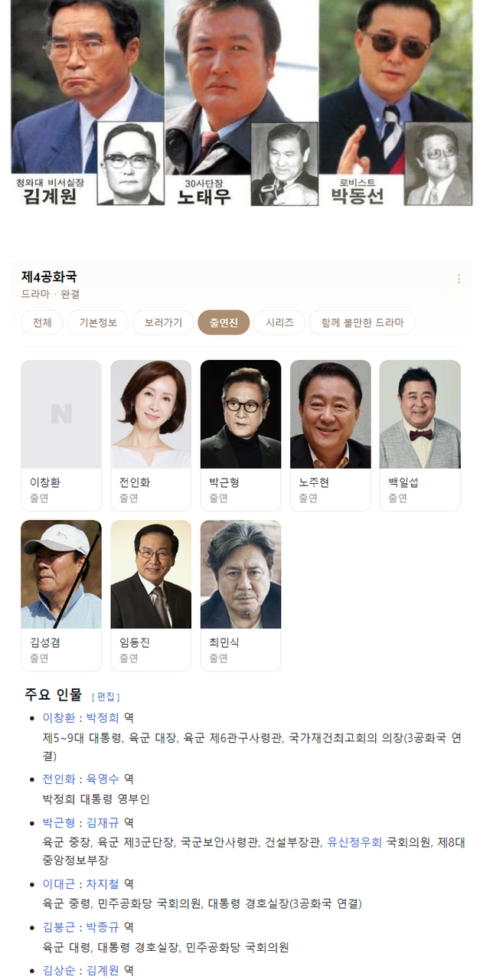Viewport: 490px width, 980px height.
Task: Select the 전체 tab
Action: click(42, 322)
